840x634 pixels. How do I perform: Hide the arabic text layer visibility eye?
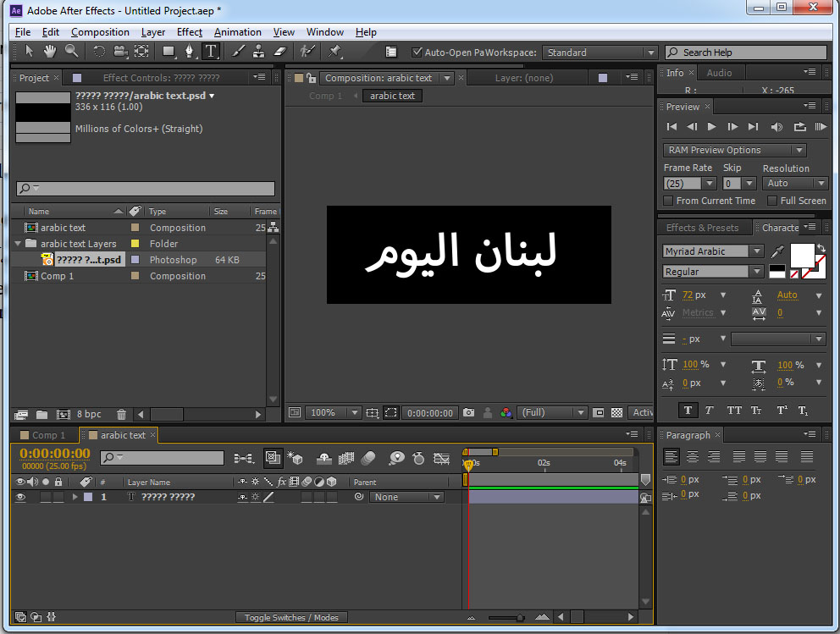[19, 497]
